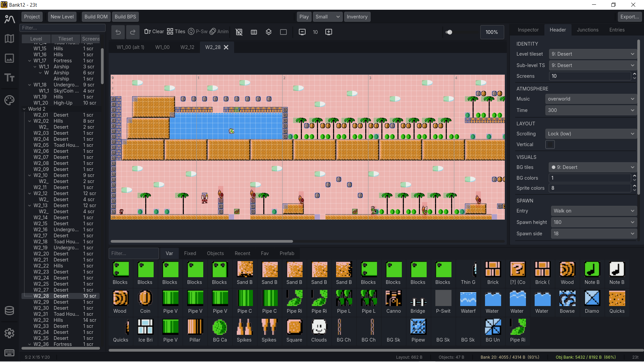644x362 pixels.
Task: Toggle the Tiles view option
Action: point(176,32)
